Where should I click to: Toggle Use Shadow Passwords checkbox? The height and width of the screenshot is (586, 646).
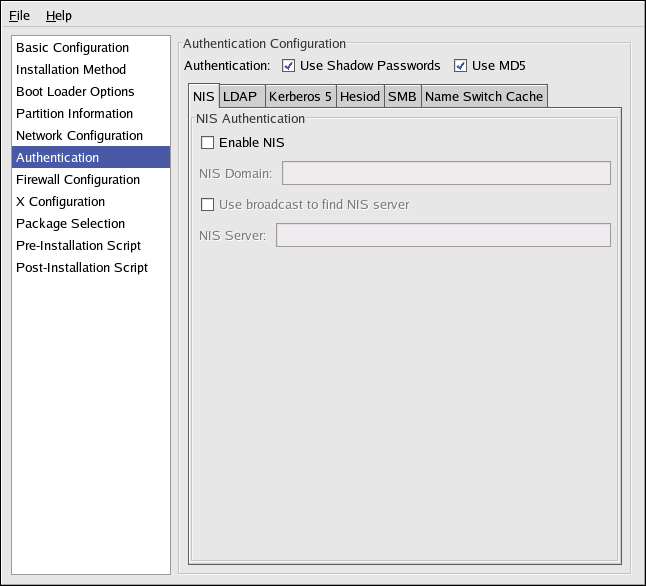[x=289, y=66]
